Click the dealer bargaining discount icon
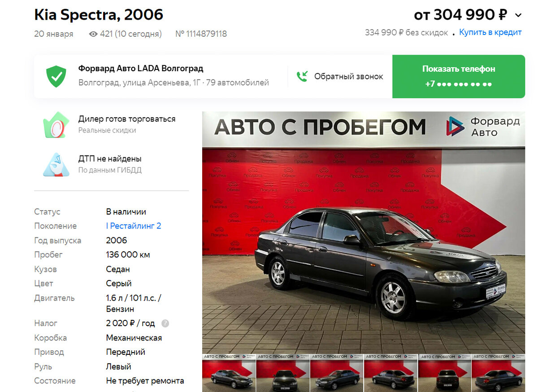Image resolution: width=538 pixels, height=392 pixels. (x=56, y=125)
